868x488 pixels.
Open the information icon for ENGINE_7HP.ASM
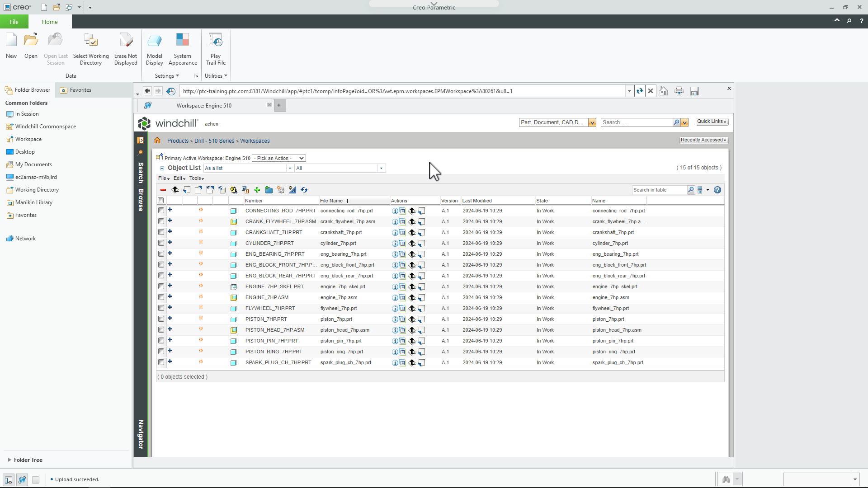[395, 297]
